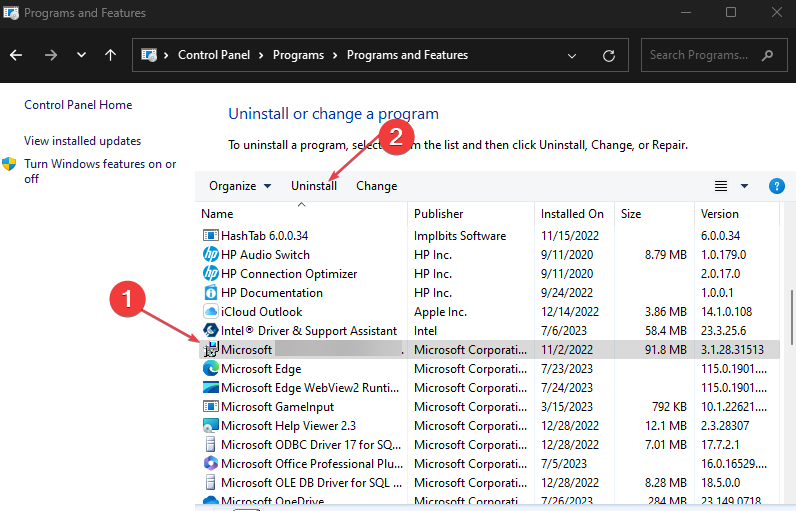Go up one folder level
Image resolution: width=796 pixels, height=511 pixels.
pyautogui.click(x=110, y=55)
